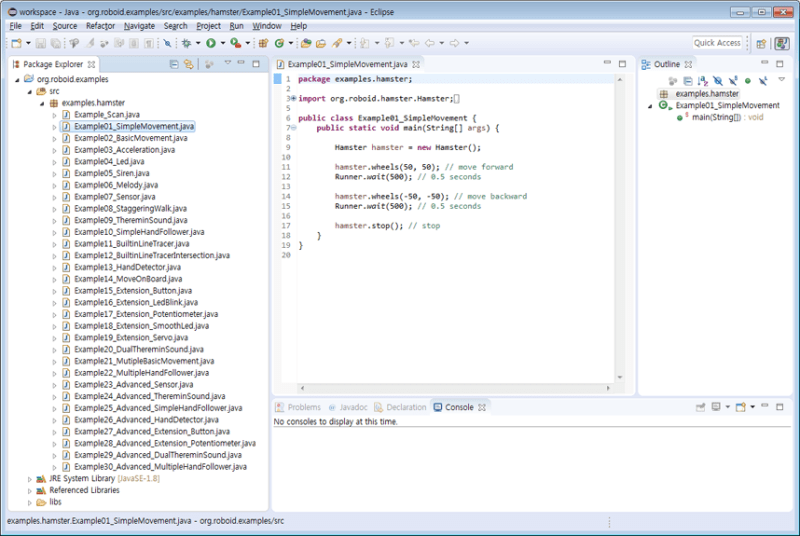Toggle Link with Editor in Package Explorer
Image resolution: width=800 pixels, height=536 pixels.
coord(189,64)
